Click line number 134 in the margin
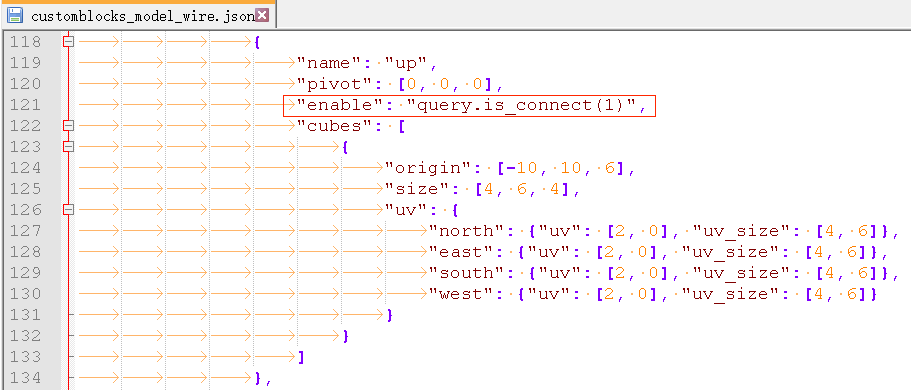The width and height of the screenshot is (911, 390). point(26,377)
